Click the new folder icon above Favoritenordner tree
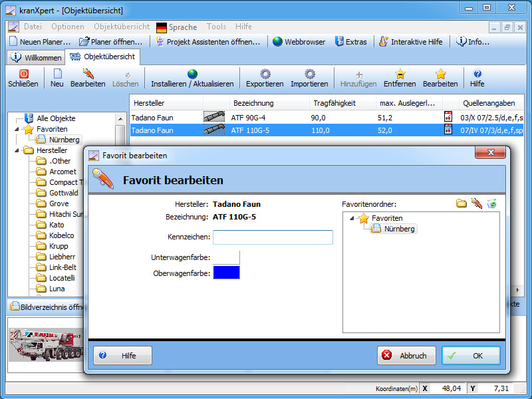The width and height of the screenshot is (532, 399). tap(461, 203)
